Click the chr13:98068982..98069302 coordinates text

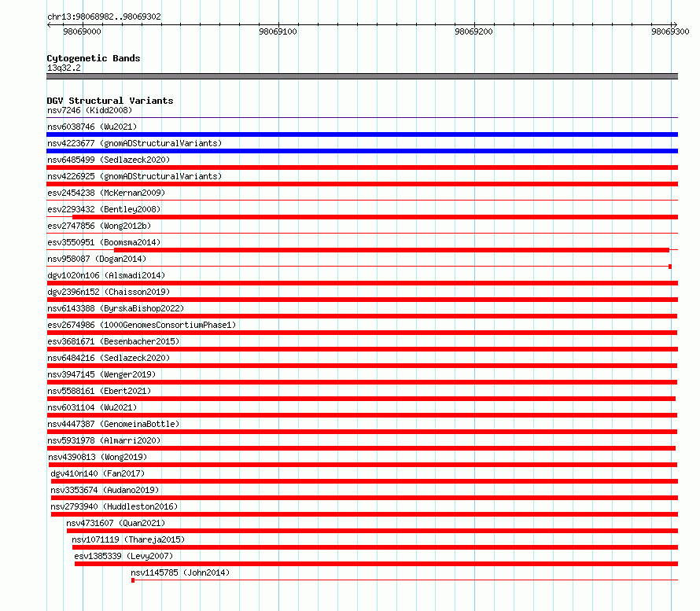coord(104,17)
